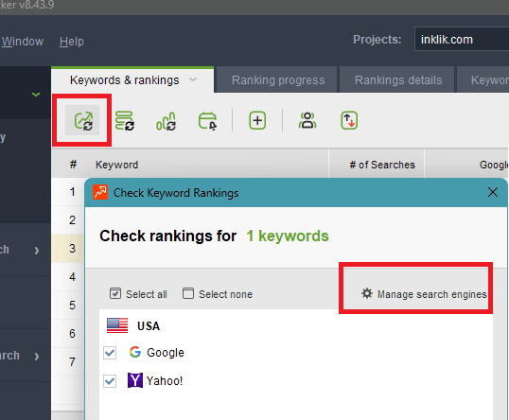
Task: Open the competitors person icon
Action: click(307, 120)
